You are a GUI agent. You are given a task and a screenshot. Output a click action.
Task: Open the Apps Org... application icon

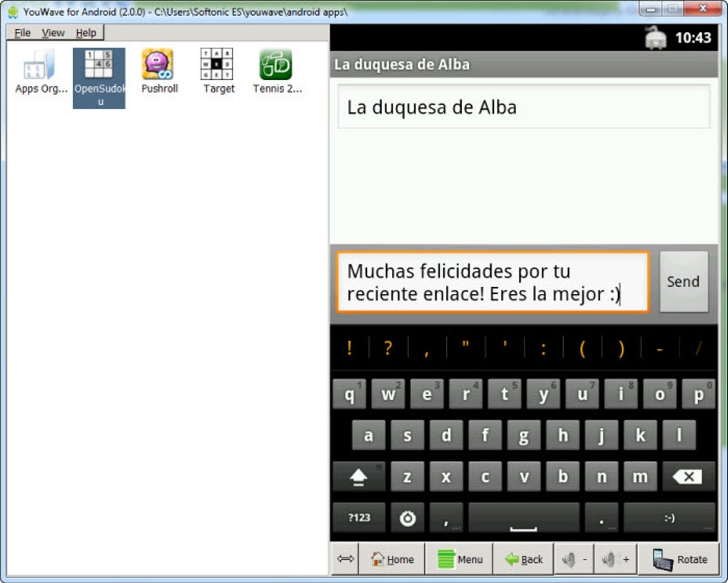(x=41, y=71)
